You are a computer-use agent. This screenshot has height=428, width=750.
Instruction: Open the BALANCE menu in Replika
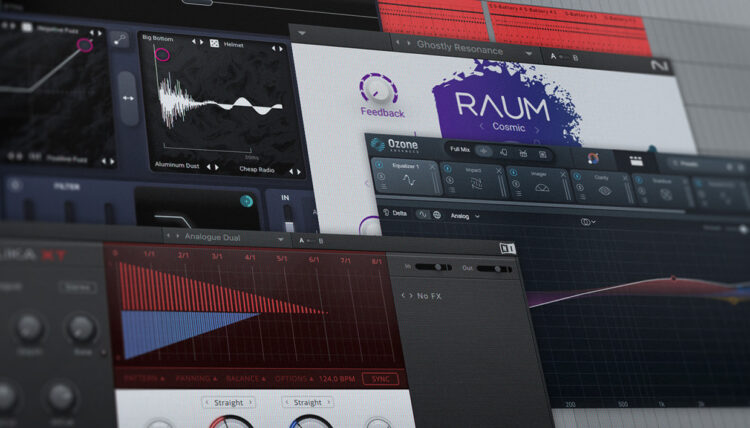(246, 379)
